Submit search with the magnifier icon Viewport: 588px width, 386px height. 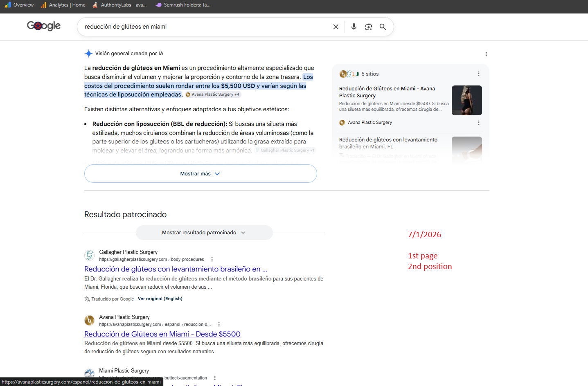383,27
